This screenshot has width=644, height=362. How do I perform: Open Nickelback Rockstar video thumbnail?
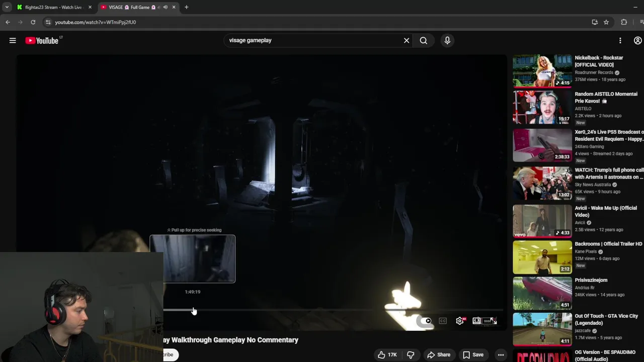pyautogui.click(x=542, y=71)
